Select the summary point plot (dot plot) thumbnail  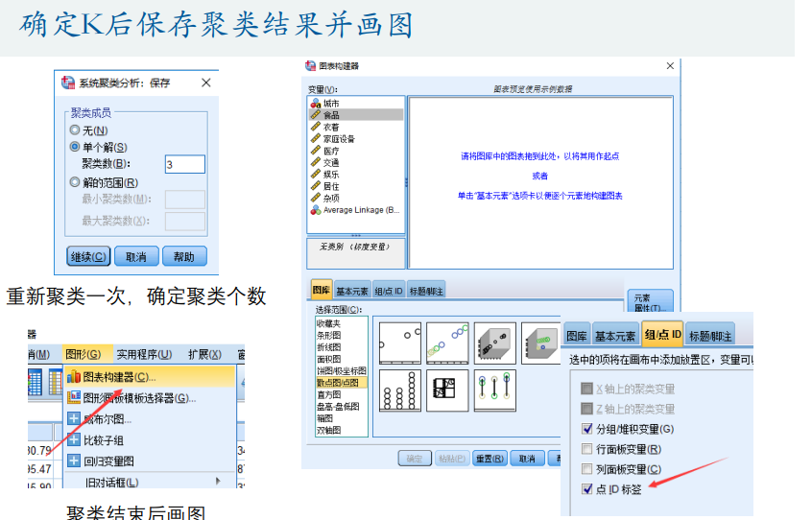click(399, 390)
